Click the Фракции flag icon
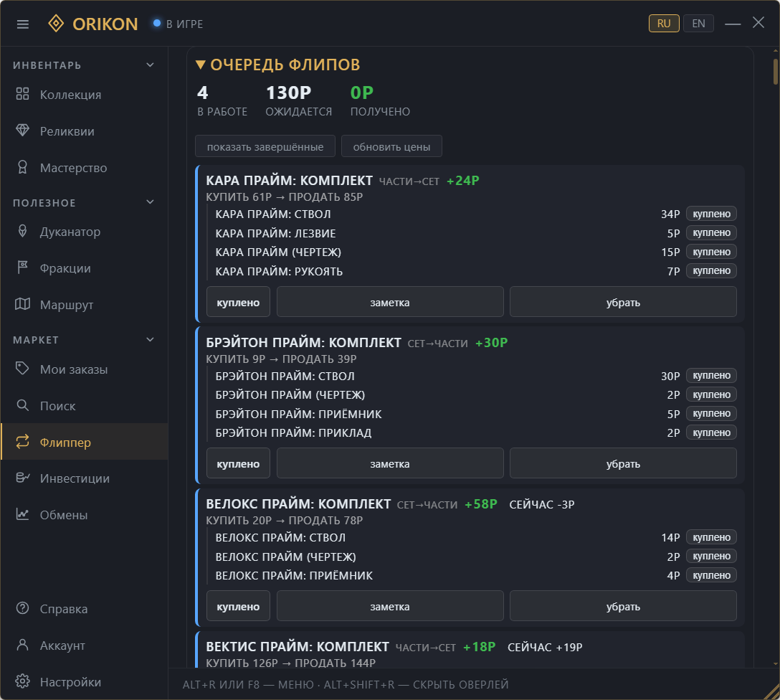 click(x=22, y=268)
